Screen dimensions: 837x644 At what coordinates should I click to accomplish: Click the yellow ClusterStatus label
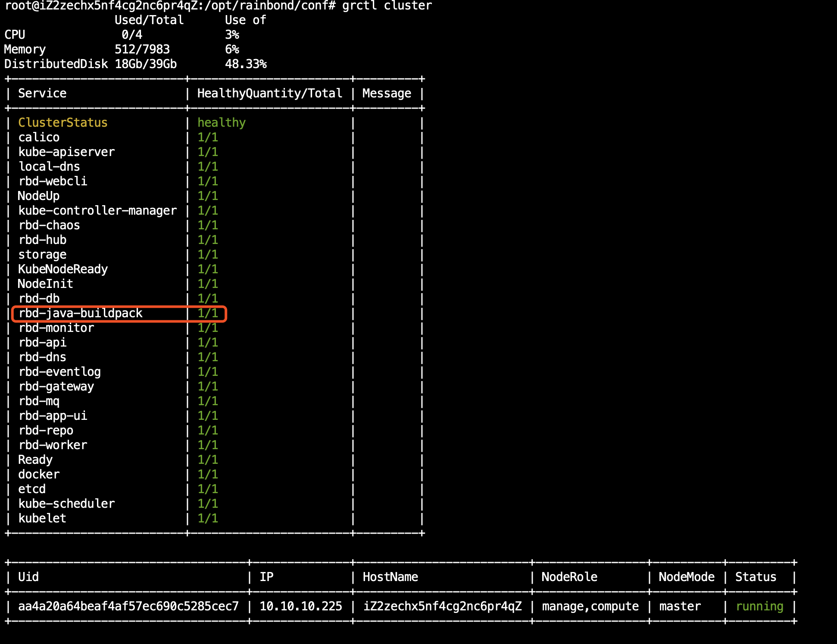62,123
